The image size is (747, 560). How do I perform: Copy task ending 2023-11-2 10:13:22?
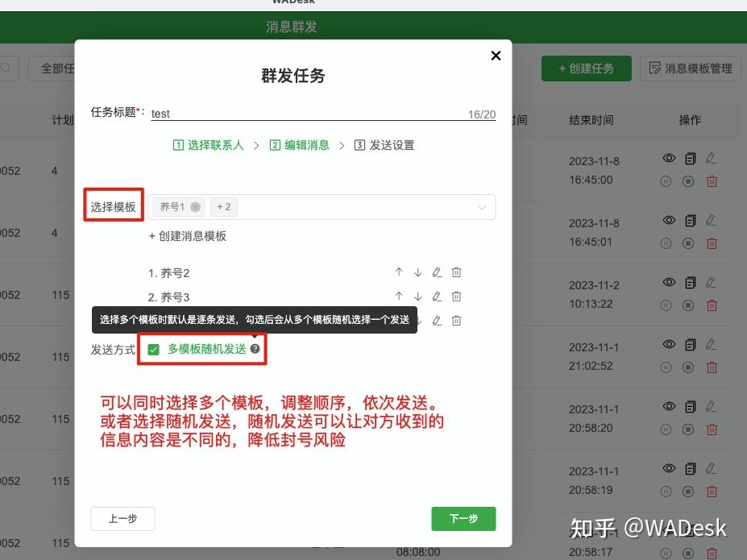coord(691,282)
